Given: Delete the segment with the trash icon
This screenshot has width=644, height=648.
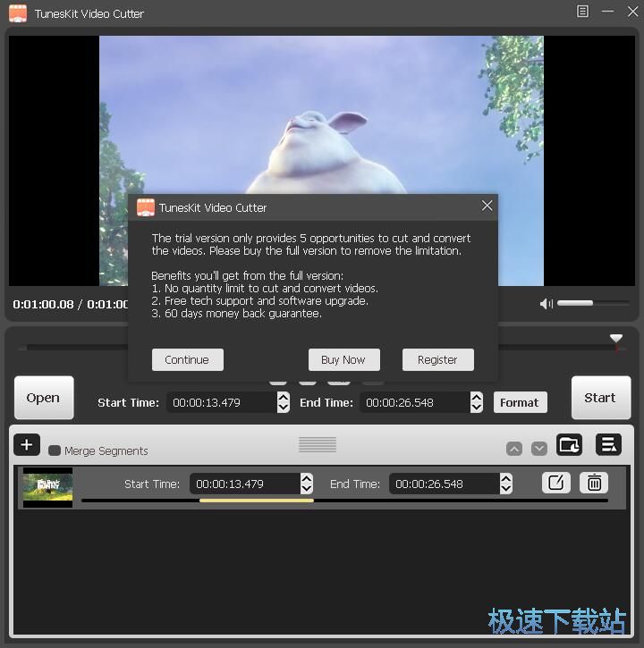Looking at the screenshot, I should [x=594, y=483].
